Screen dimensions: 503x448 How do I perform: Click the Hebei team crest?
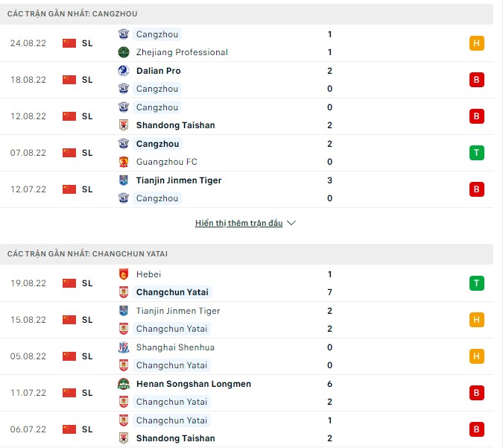tap(124, 274)
